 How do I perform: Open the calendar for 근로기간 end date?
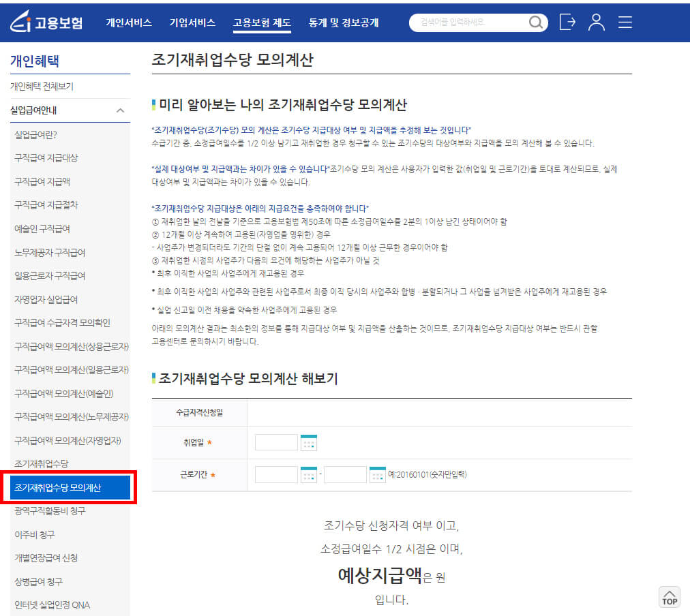click(377, 474)
